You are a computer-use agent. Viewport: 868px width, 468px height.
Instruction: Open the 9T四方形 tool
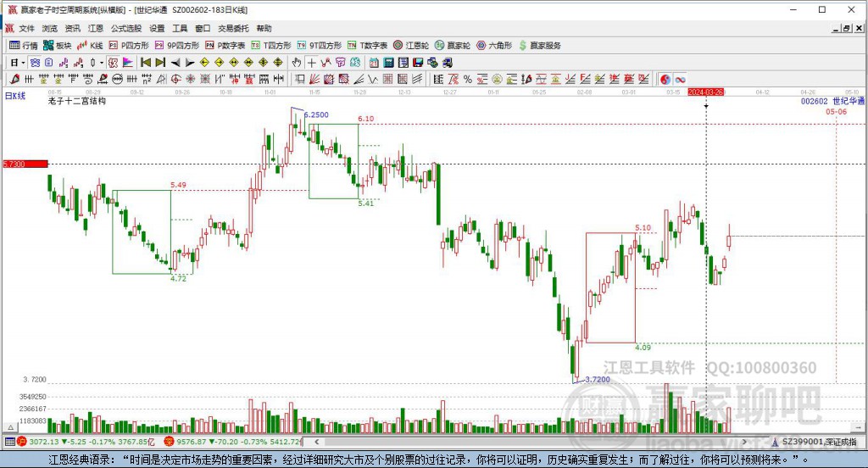click(320, 46)
